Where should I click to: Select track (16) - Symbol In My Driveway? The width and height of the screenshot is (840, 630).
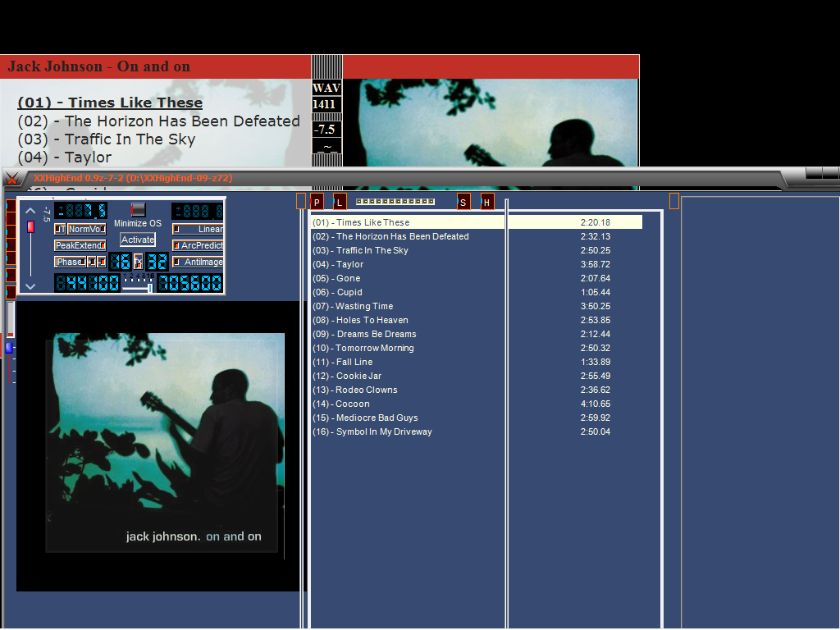[477, 431]
